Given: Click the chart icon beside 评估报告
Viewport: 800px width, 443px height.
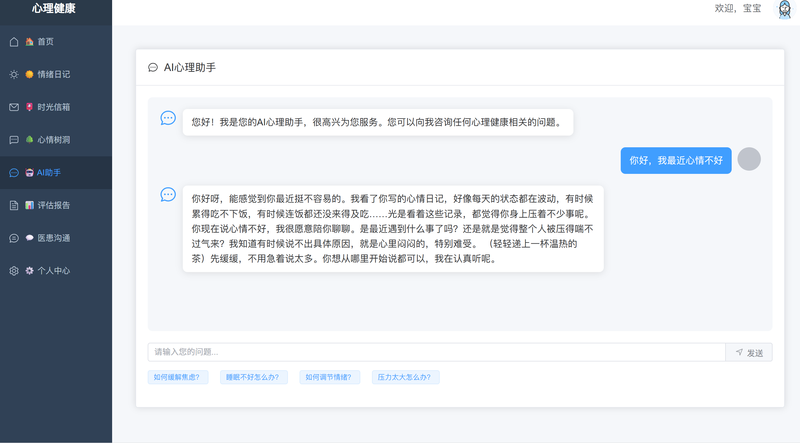Looking at the screenshot, I should pyautogui.click(x=14, y=205).
